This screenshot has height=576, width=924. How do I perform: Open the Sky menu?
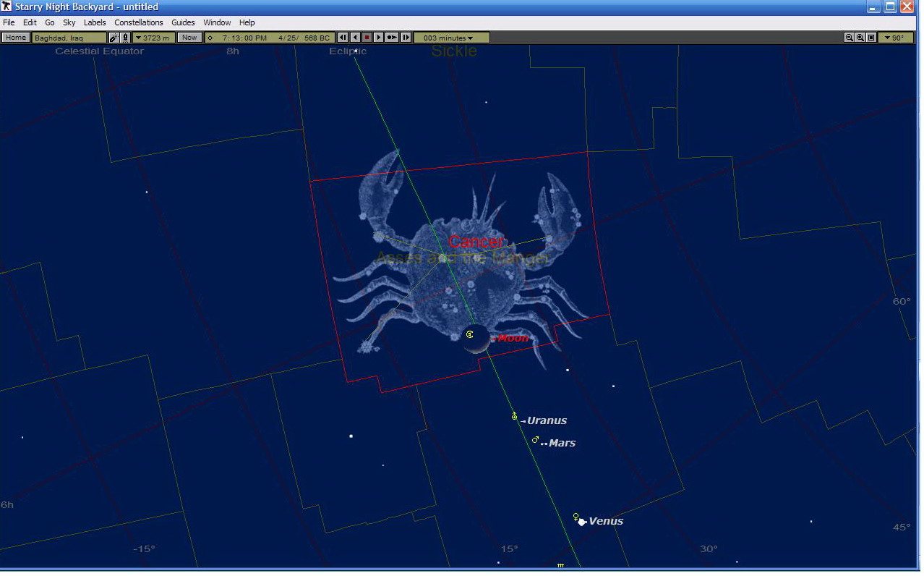[x=69, y=22]
